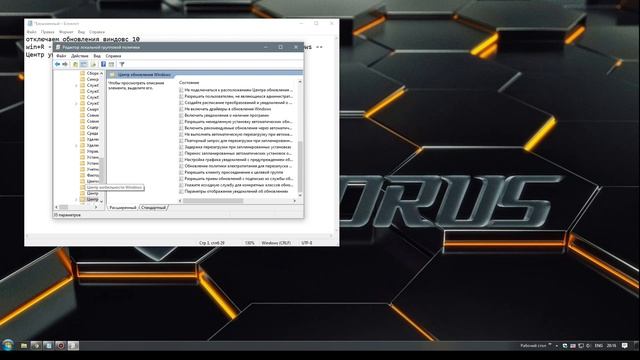The image size is (640, 360).
Task: Click the '100%' zoom in Notepad's status bar
Action: pos(249,243)
